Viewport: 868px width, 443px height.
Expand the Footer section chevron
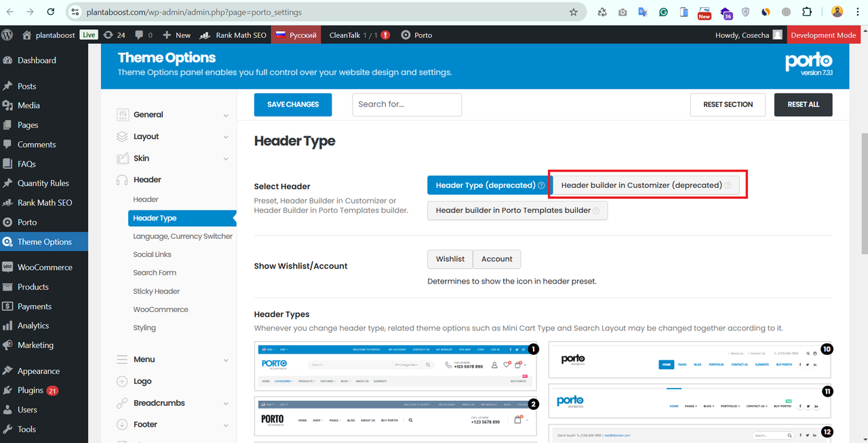point(226,425)
